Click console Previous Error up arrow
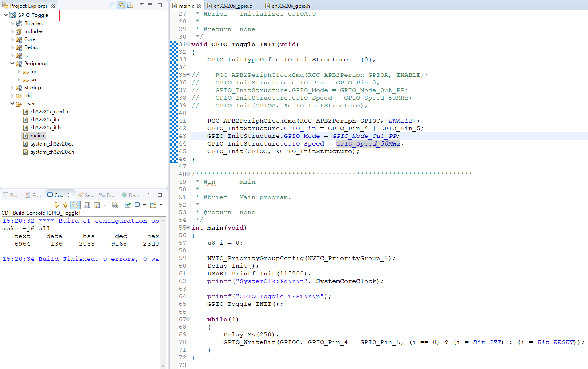Image resolution: width=588 pixels, height=369 pixels. (x=66, y=205)
